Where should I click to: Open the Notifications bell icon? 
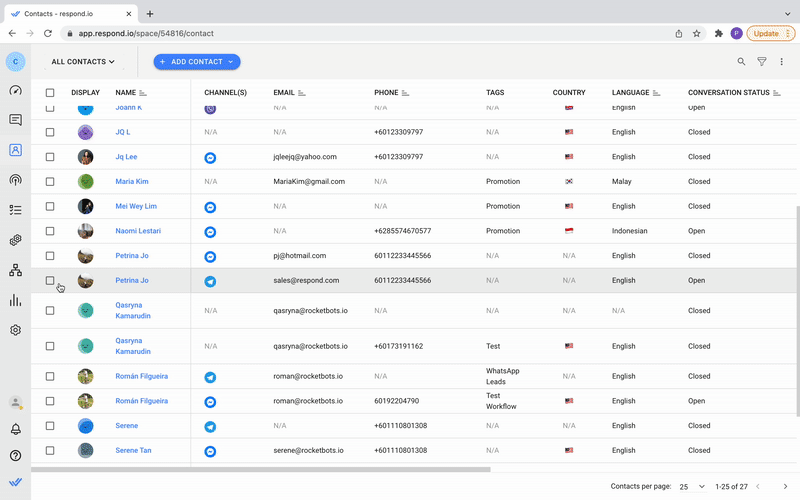pyautogui.click(x=16, y=429)
